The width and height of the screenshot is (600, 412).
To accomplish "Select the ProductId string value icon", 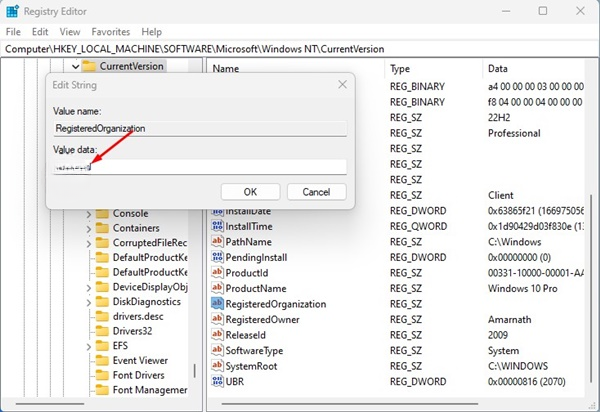I will tap(217, 273).
